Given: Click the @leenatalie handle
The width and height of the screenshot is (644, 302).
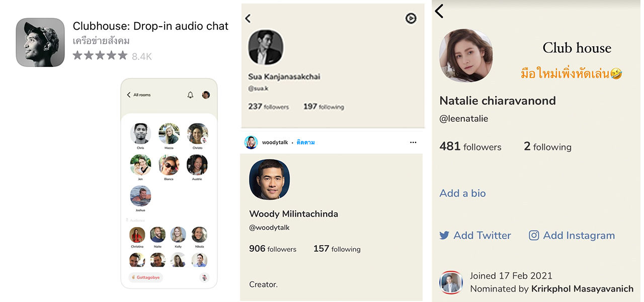Looking at the screenshot, I should tap(464, 119).
